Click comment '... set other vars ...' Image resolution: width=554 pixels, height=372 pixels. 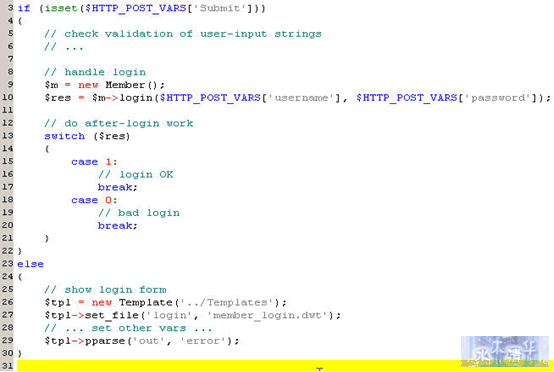point(138,328)
